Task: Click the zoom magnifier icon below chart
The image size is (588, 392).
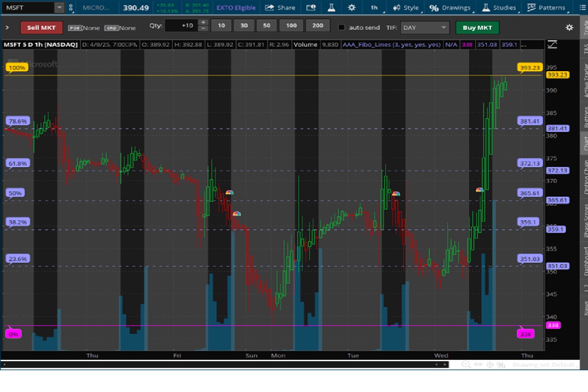Action: point(466,365)
